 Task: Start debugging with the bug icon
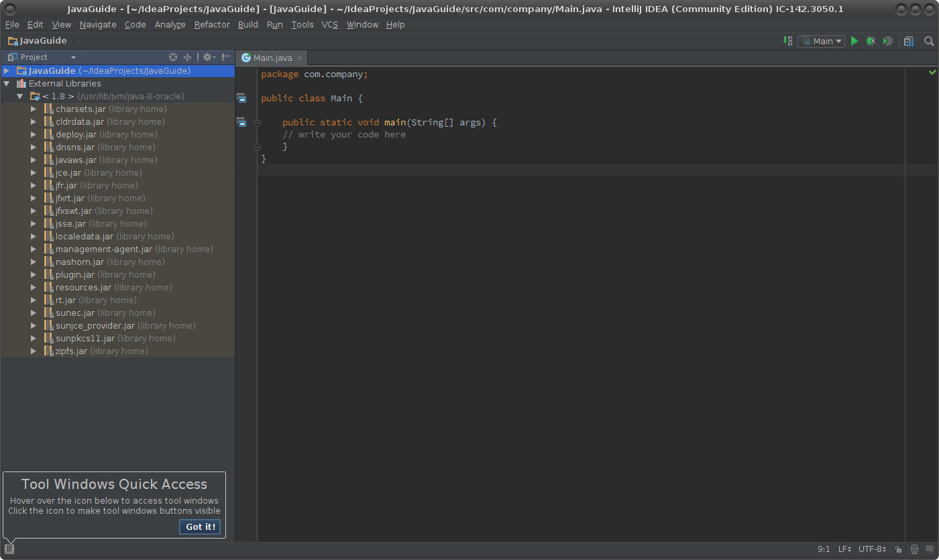pyautogui.click(x=871, y=41)
